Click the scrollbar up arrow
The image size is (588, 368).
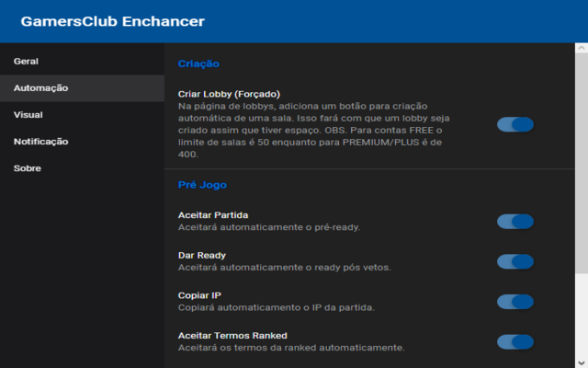pyautogui.click(x=582, y=48)
